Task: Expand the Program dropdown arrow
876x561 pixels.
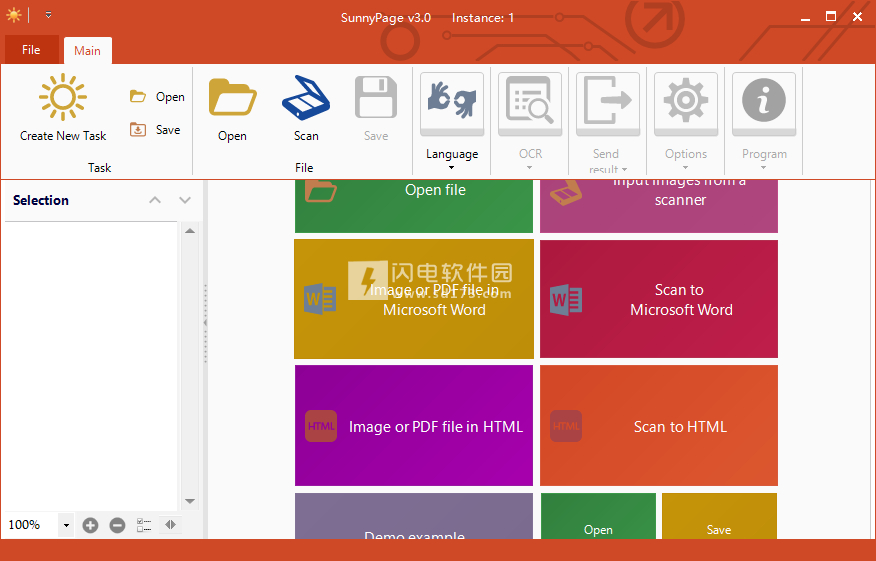Action: click(x=763, y=168)
